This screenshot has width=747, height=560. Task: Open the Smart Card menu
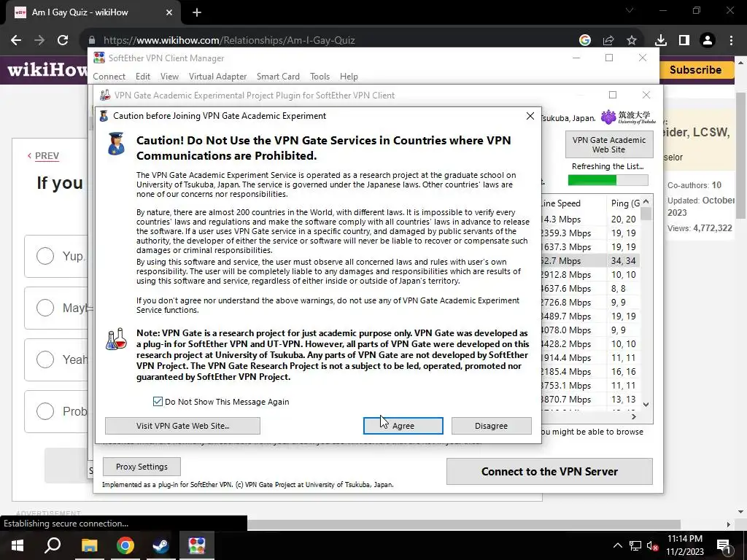pyautogui.click(x=278, y=76)
